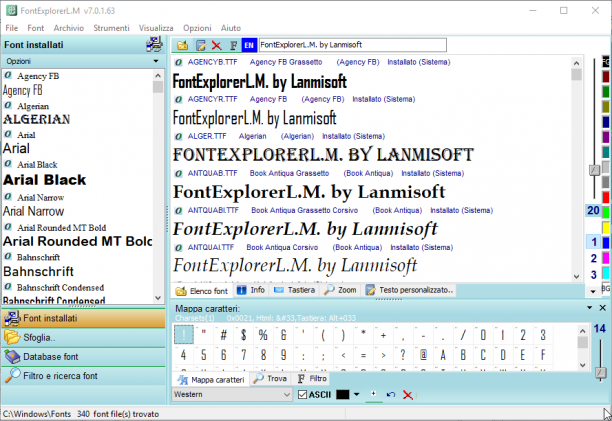Open the small dropdown arrow below preset 3
The height and width of the screenshot is (421, 612).
[x=593, y=291]
